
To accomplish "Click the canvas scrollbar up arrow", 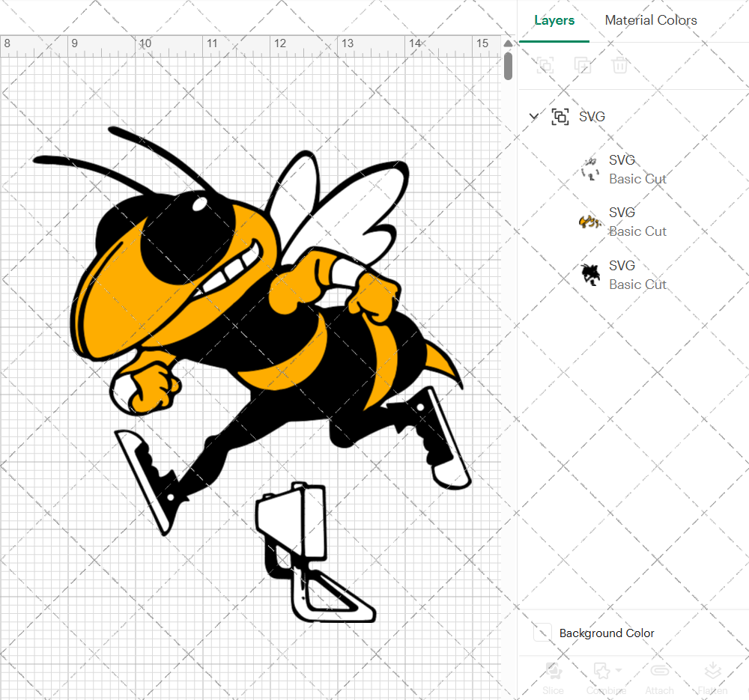I will click(509, 43).
